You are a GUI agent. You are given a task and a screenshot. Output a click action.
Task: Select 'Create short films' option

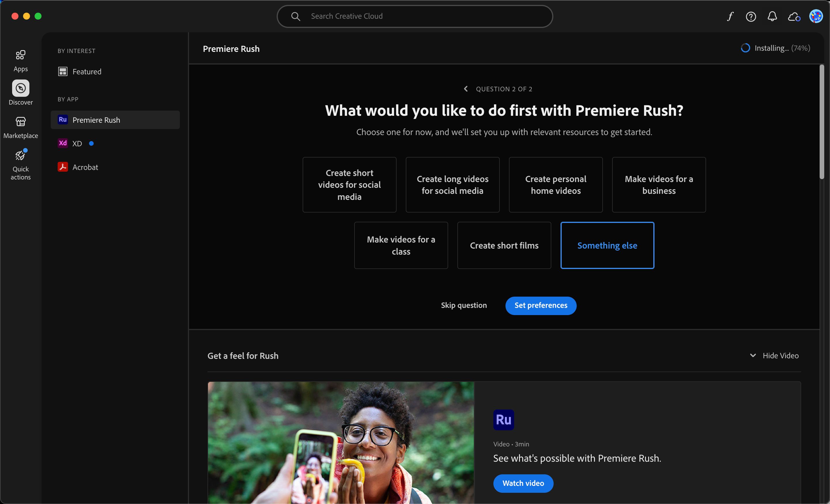click(x=504, y=245)
